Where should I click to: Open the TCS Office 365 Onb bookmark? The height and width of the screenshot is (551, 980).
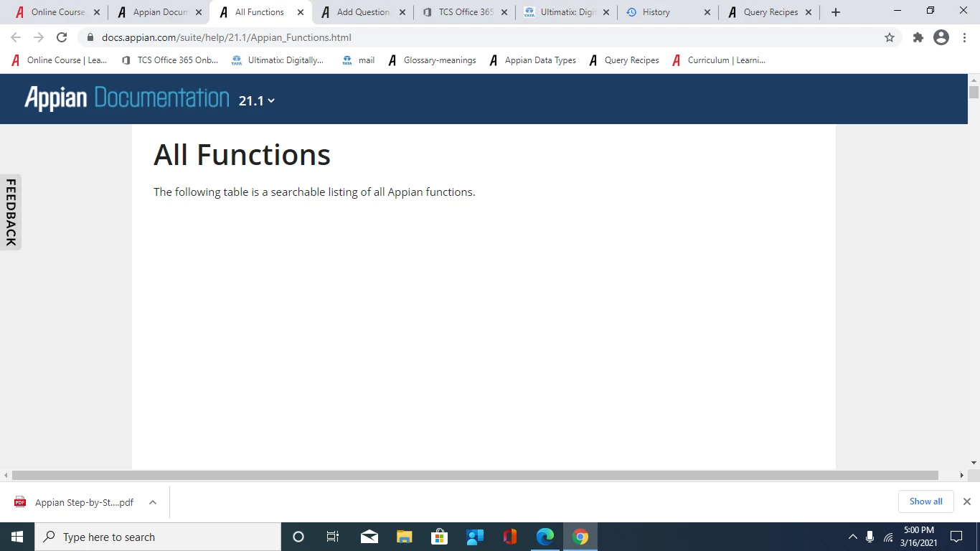pyautogui.click(x=170, y=60)
